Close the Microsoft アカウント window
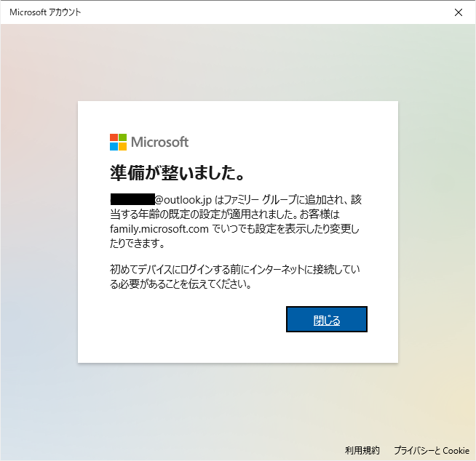Screen dimensions: 476x461 (459, 12)
